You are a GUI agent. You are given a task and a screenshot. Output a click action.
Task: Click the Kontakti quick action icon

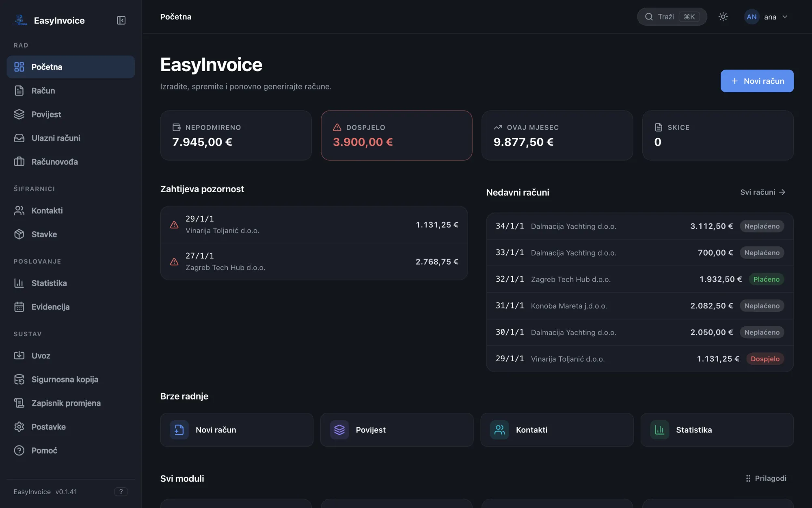[x=499, y=430]
